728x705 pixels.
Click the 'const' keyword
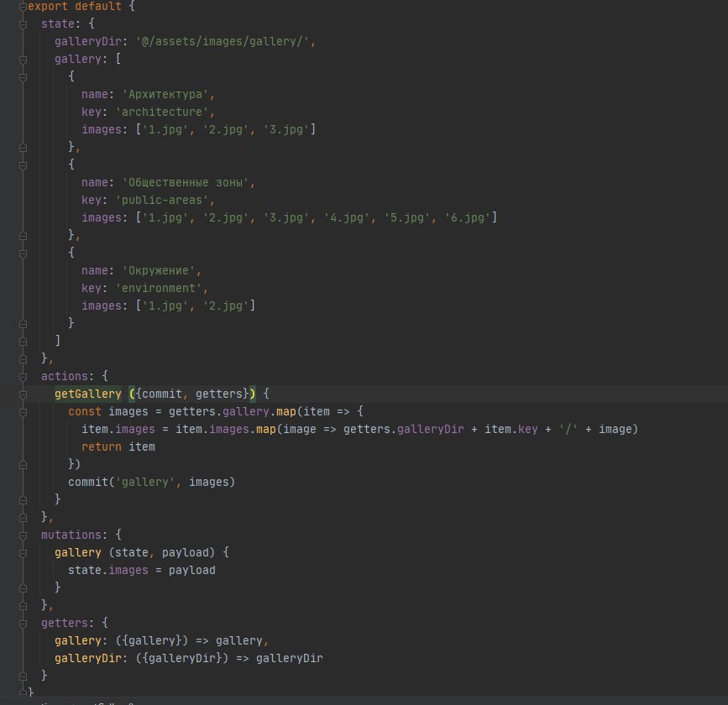point(85,411)
